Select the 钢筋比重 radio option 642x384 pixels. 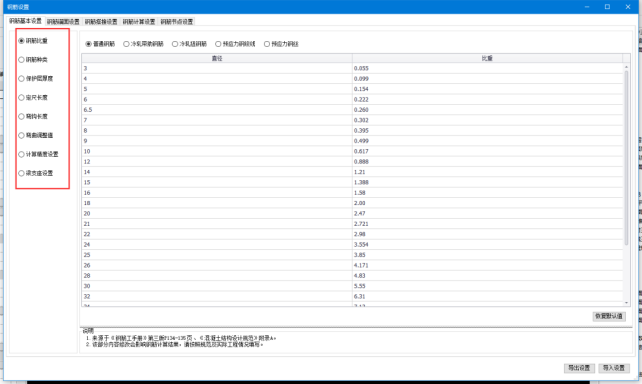[33, 41]
